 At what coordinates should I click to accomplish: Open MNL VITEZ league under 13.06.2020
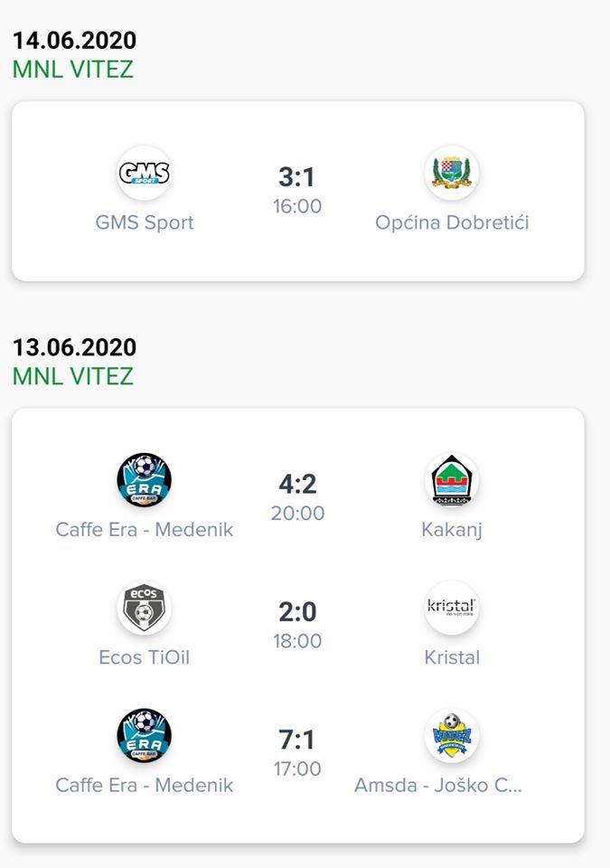[x=73, y=376]
